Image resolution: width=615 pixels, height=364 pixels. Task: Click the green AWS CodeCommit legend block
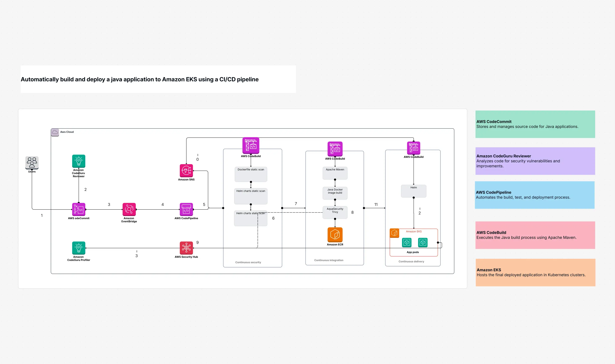tap(535, 124)
